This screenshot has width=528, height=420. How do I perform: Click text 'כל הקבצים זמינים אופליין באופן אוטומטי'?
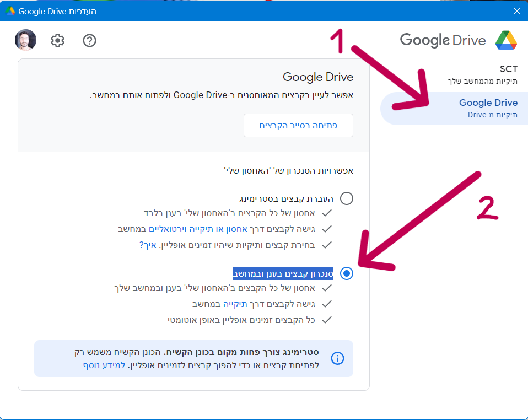pos(241,320)
